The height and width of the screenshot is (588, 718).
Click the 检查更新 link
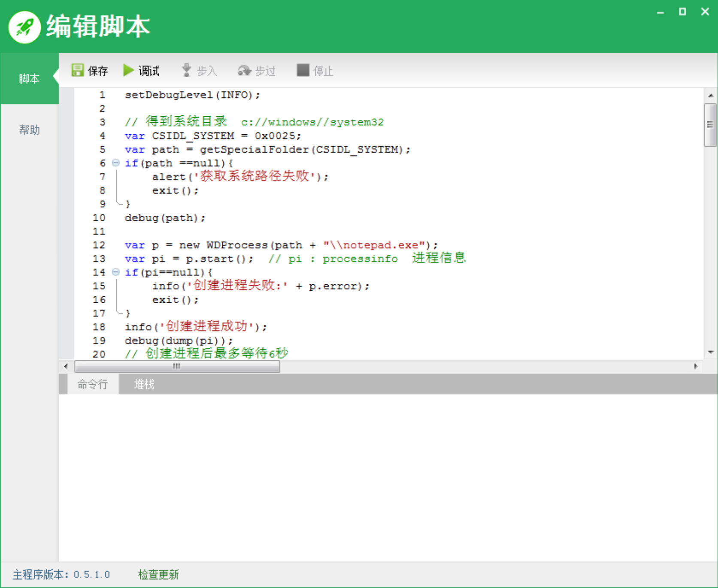click(x=158, y=574)
